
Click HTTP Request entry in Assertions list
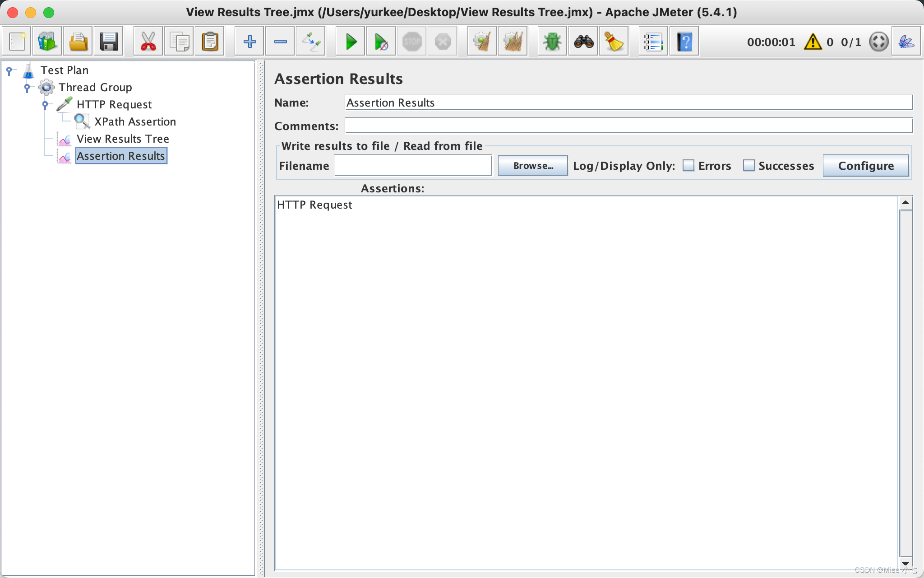click(x=314, y=205)
